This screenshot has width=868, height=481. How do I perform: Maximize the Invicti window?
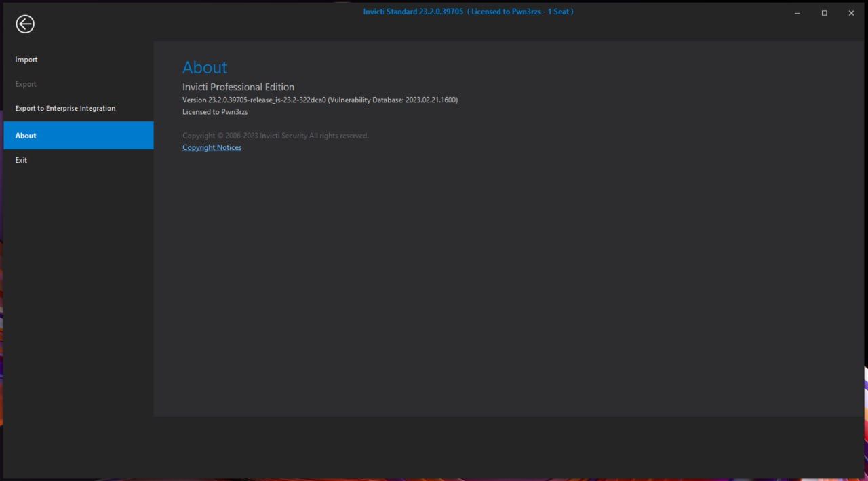824,13
